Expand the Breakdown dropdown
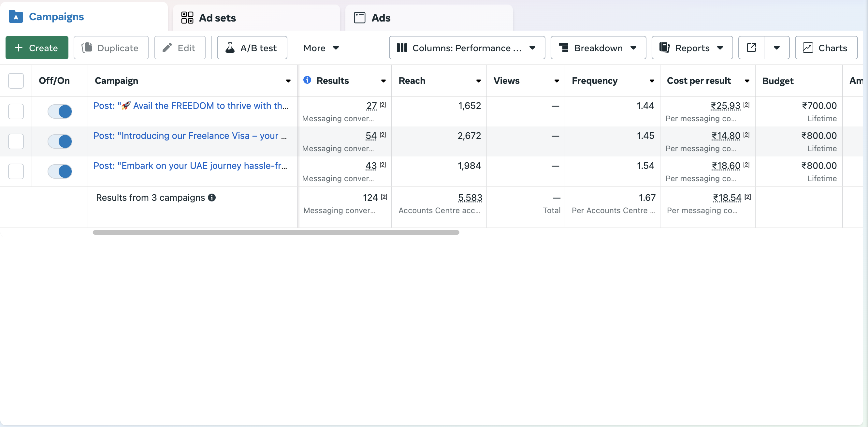The image size is (868, 427). (x=598, y=48)
